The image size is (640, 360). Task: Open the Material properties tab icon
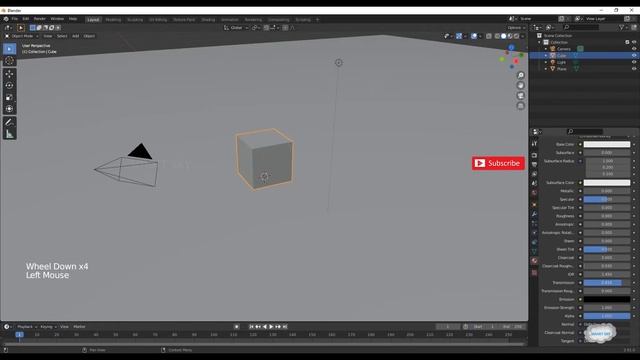pos(534,260)
